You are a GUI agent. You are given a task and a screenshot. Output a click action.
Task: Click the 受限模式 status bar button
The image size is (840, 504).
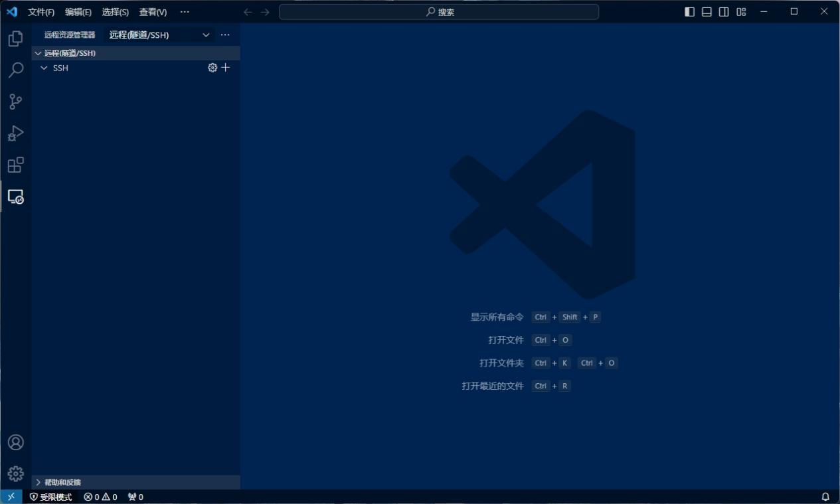click(x=51, y=497)
